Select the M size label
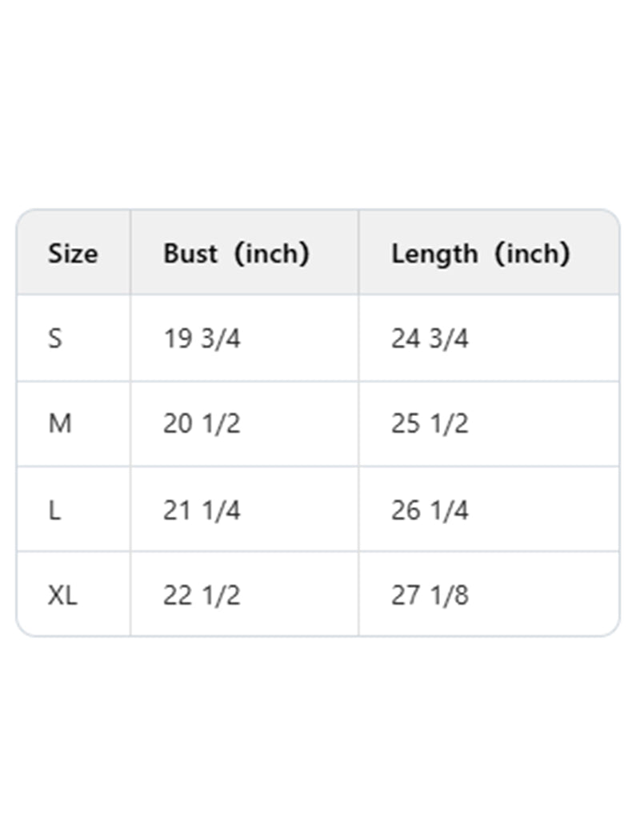This screenshot has height=840, width=640. [x=60, y=423]
